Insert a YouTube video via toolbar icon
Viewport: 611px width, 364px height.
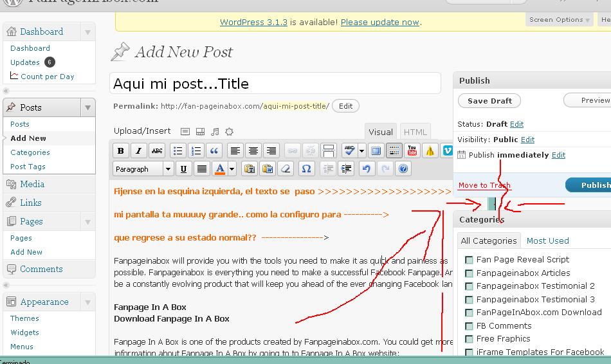click(412, 151)
